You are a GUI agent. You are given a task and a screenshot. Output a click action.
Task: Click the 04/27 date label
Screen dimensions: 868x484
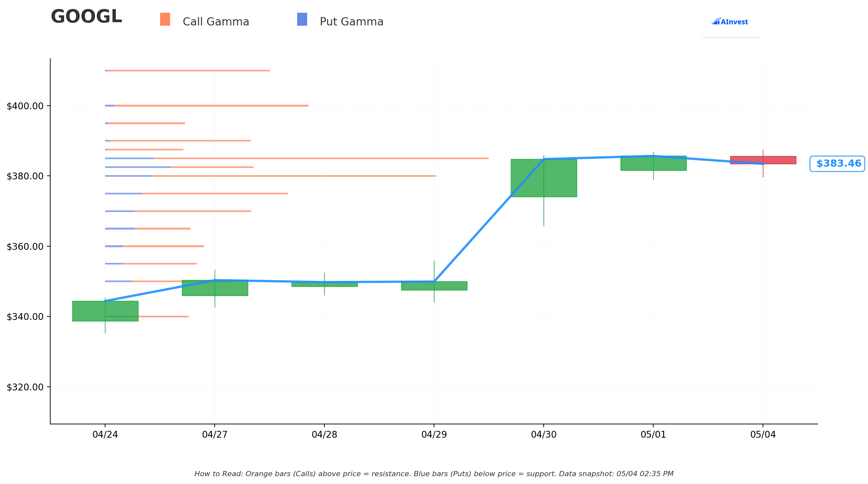[x=215, y=435]
